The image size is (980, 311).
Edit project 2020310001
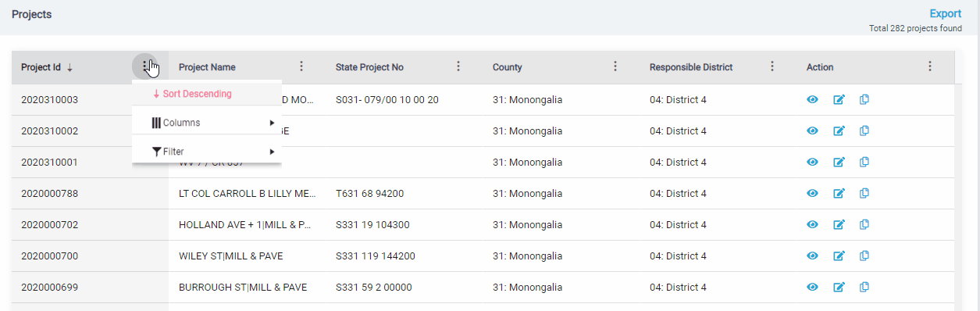(839, 162)
